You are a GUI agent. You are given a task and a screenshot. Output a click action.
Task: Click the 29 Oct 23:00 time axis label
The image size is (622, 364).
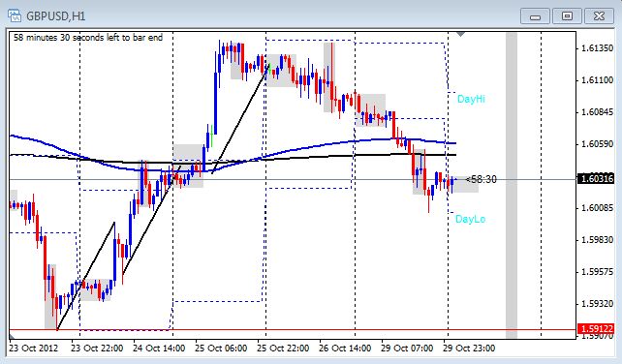click(x=469, y=349)
